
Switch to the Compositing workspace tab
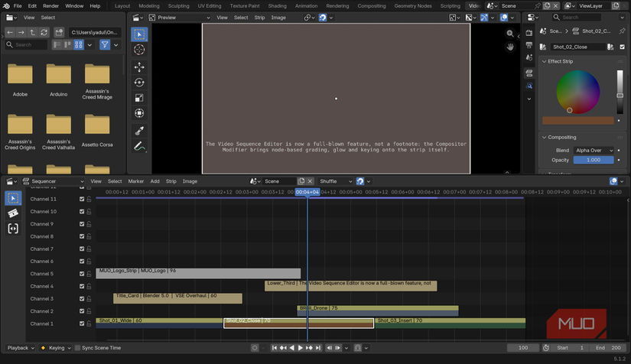pos(372,6)
